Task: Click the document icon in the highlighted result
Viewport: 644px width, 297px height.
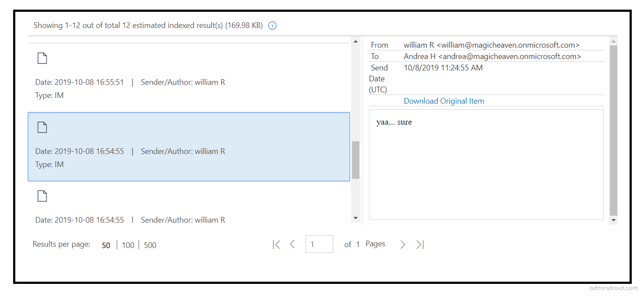Action: pos(42,127)
